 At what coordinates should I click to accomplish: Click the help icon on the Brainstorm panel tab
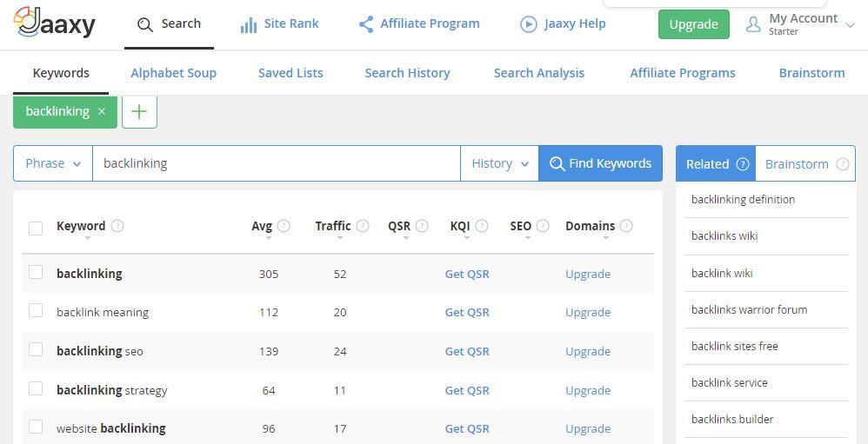pos(843,164)
